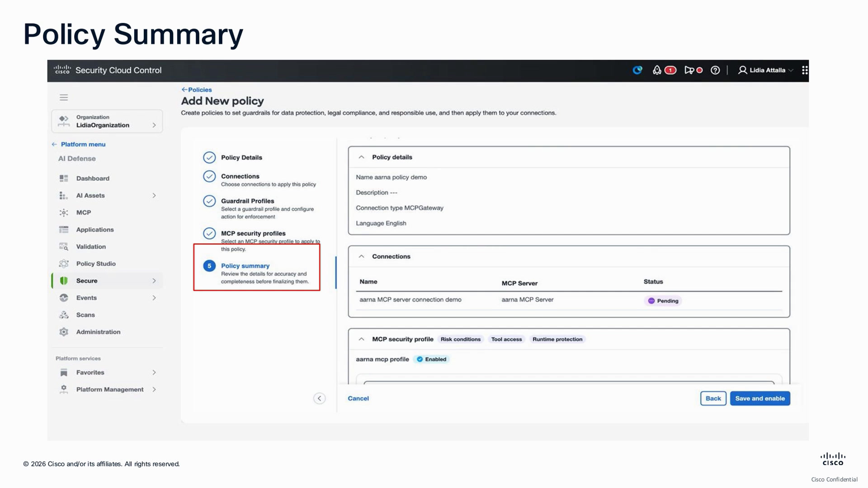This screenshot has height=488, width=868.
Task: Click the hamburger menu icon
Action: 64,98
